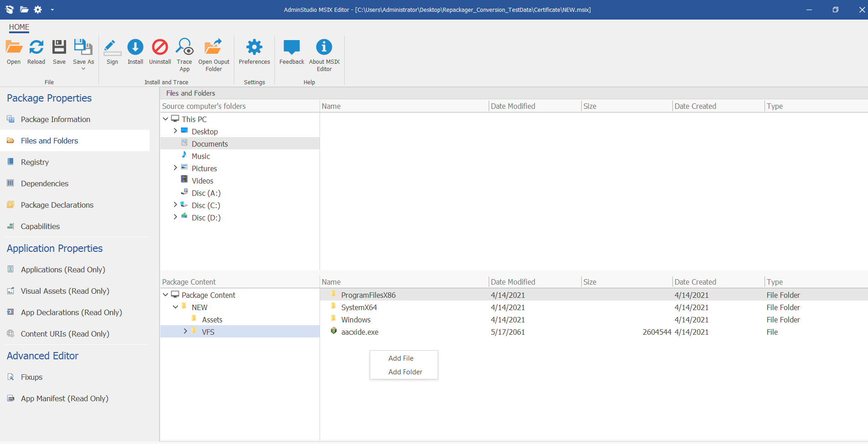Open the Registry section
The image size is (868, 444).
(x=35, y=162)
